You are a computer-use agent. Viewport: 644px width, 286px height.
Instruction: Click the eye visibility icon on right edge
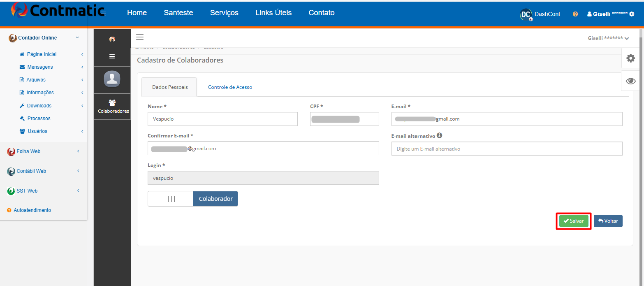click(630, 81)
